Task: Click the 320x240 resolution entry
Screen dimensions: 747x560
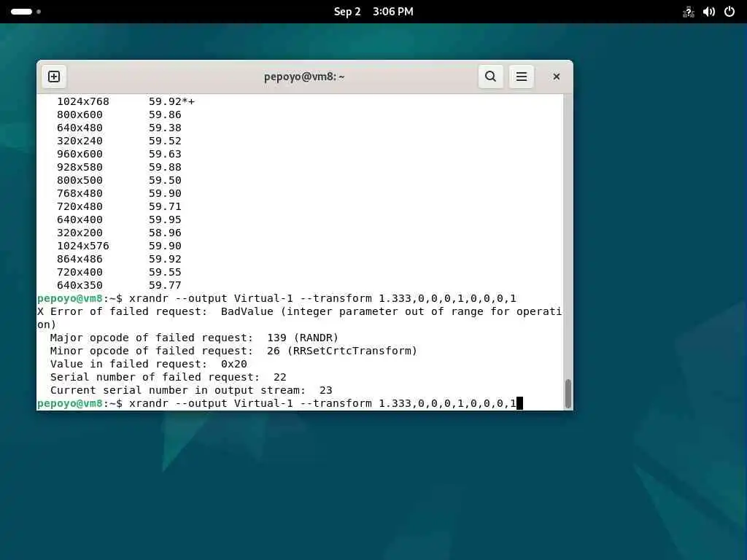Action: click(80, 141)
